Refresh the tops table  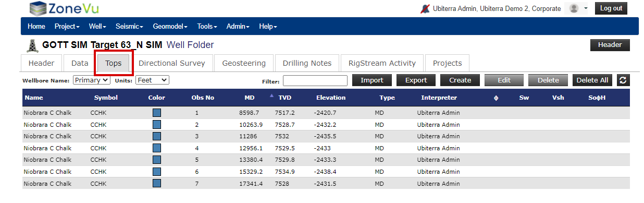[x=623, y=80]
